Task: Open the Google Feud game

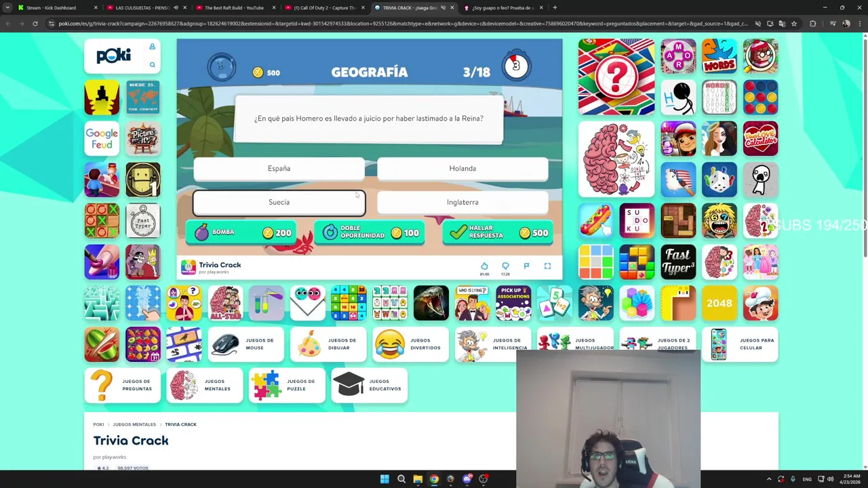Action: (102, 139)
